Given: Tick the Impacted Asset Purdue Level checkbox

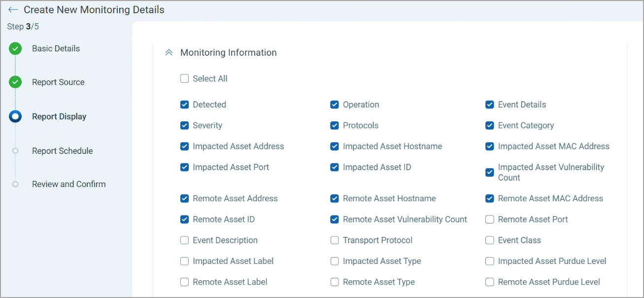Looking at the screenshot, I should click(x=490, y=261).
